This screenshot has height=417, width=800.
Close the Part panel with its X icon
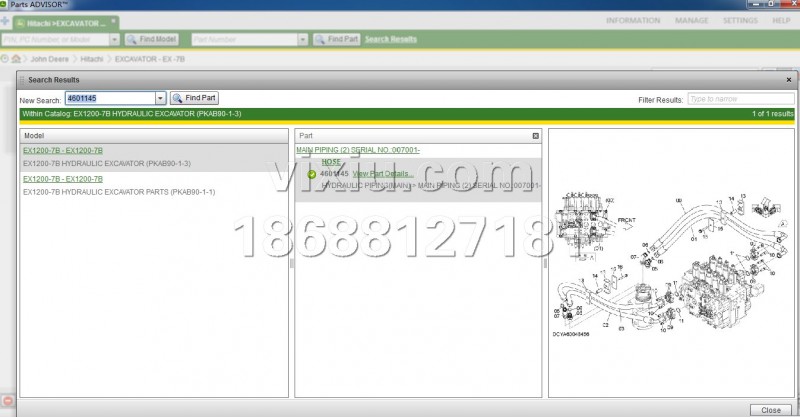[535, 136]
